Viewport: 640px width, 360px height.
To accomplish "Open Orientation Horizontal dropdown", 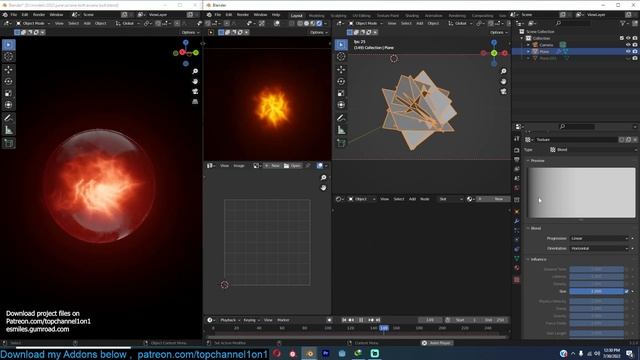I will point(599,248).
